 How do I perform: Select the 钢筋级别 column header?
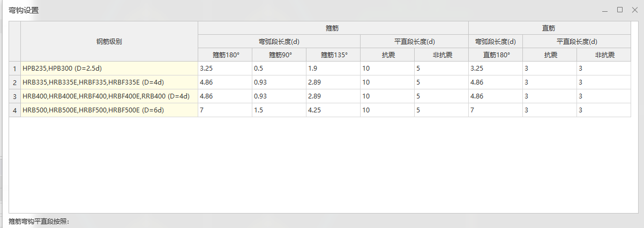click(x=109, y=41)
